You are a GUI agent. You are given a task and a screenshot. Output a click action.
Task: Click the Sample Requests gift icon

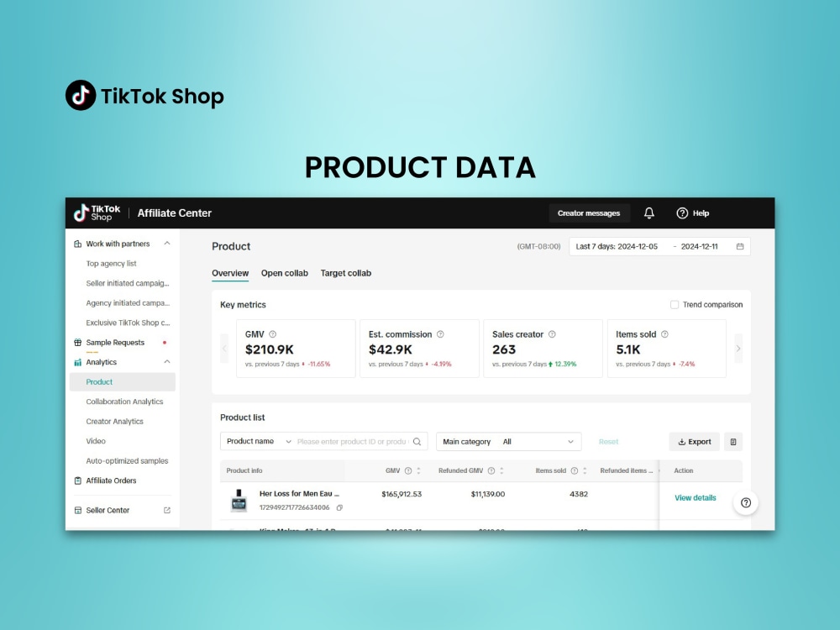(x=77, y=343)
